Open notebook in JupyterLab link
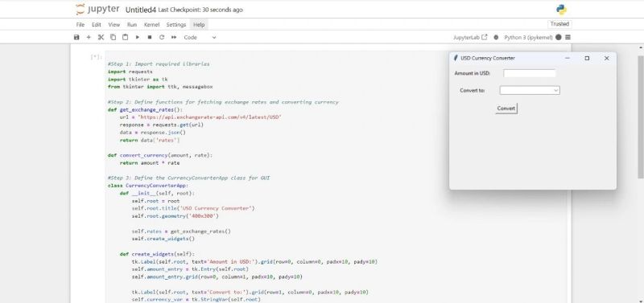 [470, 37]
